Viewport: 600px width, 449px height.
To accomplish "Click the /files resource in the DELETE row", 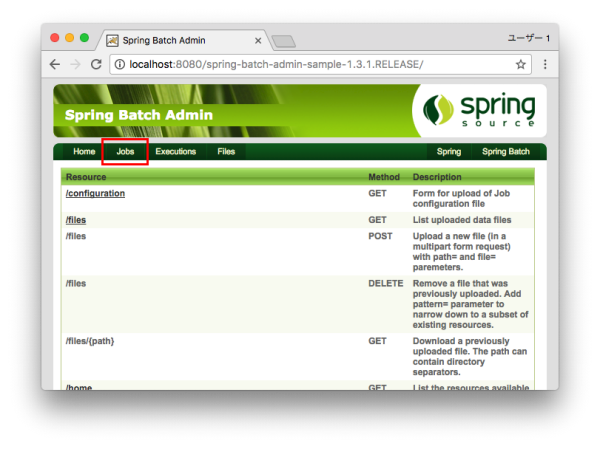I will [x=76, y=284].
